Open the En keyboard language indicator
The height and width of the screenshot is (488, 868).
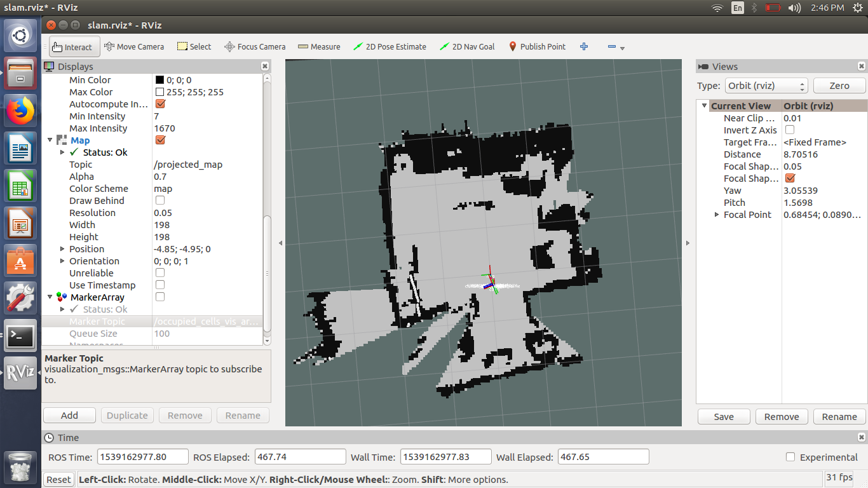[x=737, y=8]
